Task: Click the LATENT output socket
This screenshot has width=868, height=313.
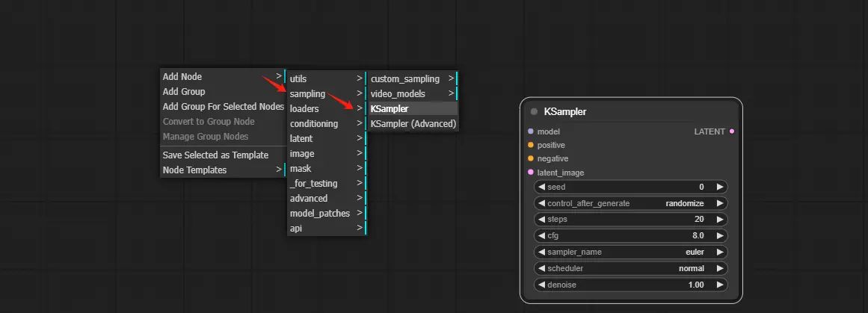Action: (x=732, y=131)
